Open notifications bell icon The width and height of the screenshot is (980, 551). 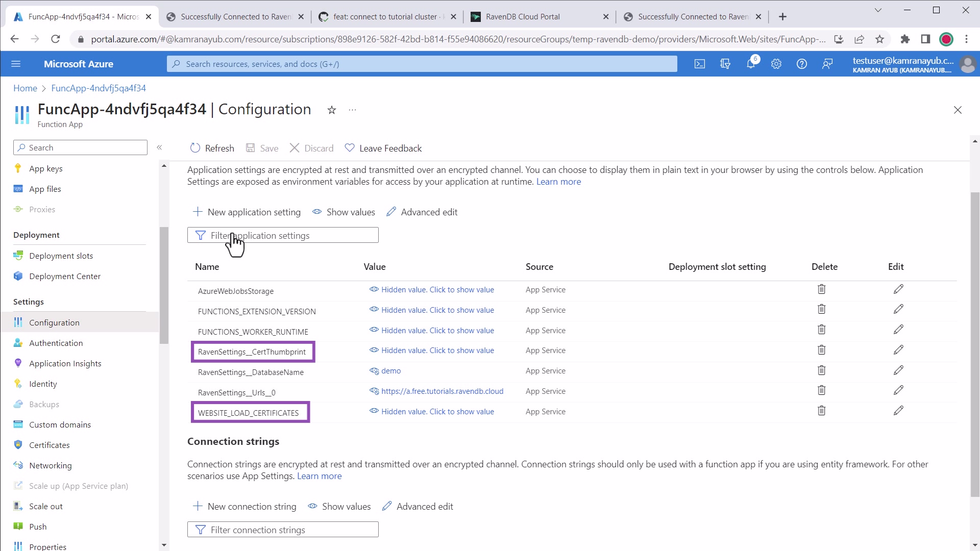(x=751, y=64)
